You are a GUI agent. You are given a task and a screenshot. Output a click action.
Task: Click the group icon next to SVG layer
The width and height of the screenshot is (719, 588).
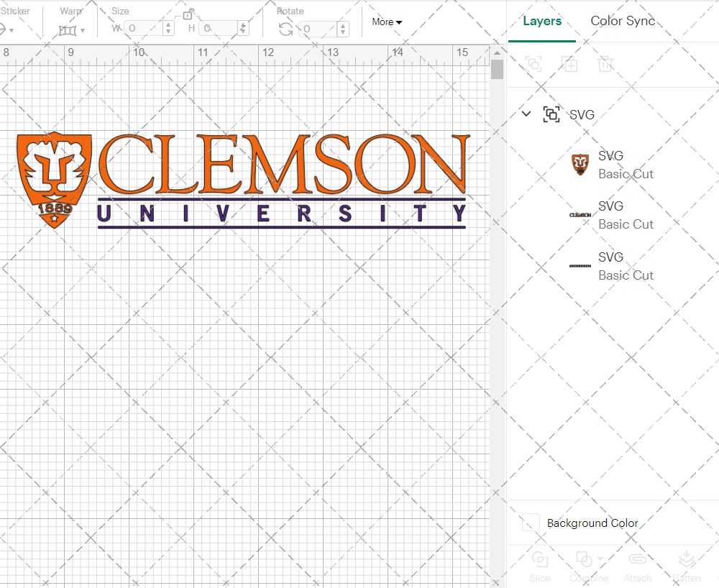click(x=551, y=114)
